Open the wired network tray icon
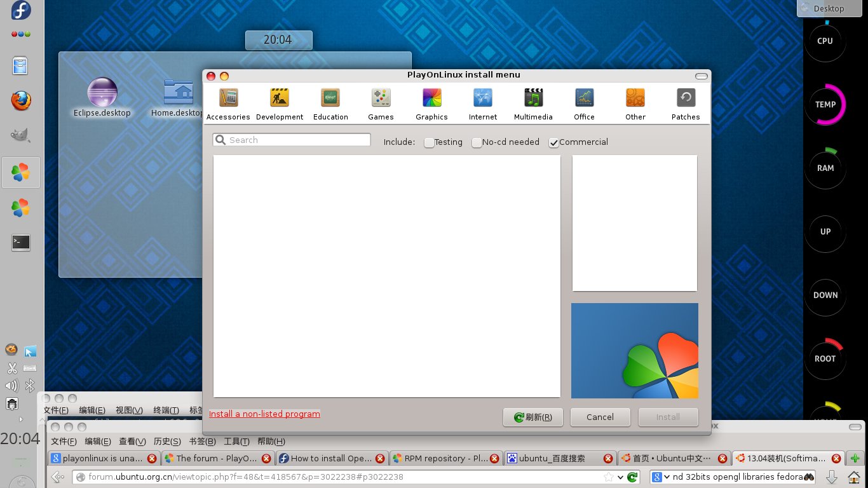Image resolution: width=868 pixels, height=488 pixels. click(11, 404)
